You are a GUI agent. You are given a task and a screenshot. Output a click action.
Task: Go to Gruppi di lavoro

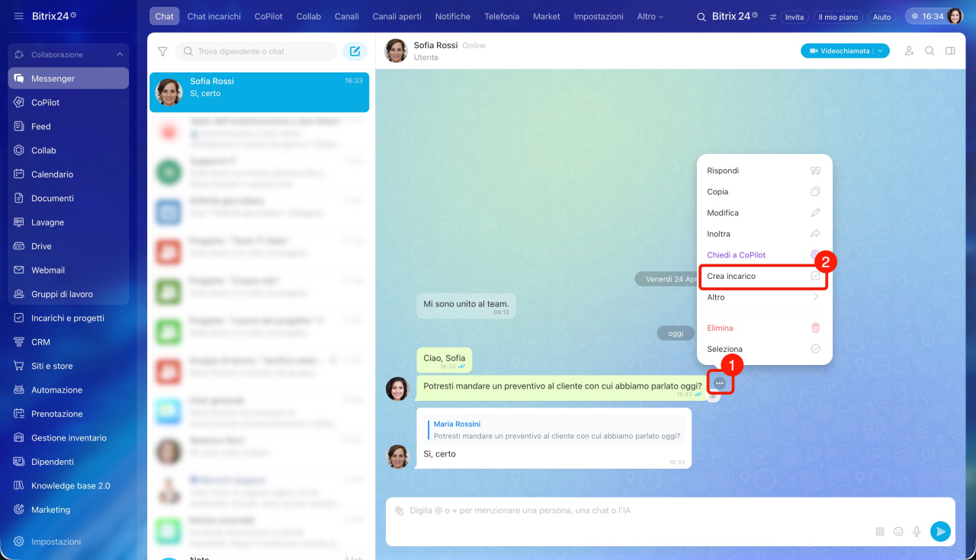click(69, 294)
